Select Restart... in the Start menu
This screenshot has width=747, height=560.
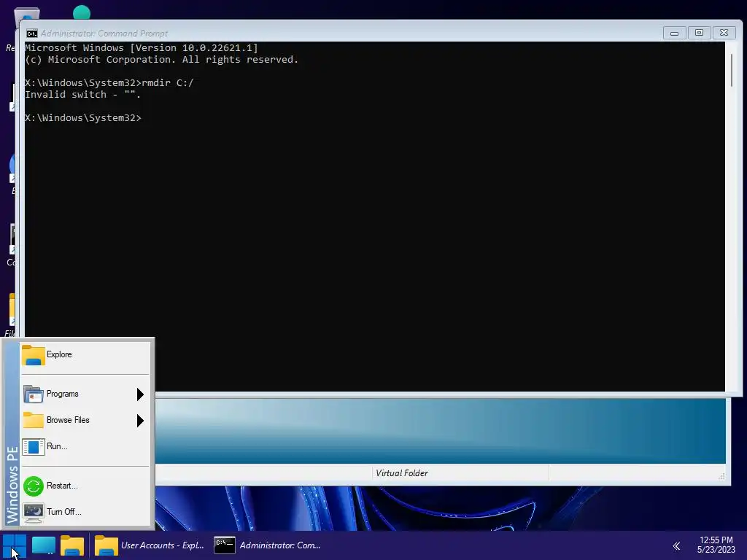coord(85,486)
